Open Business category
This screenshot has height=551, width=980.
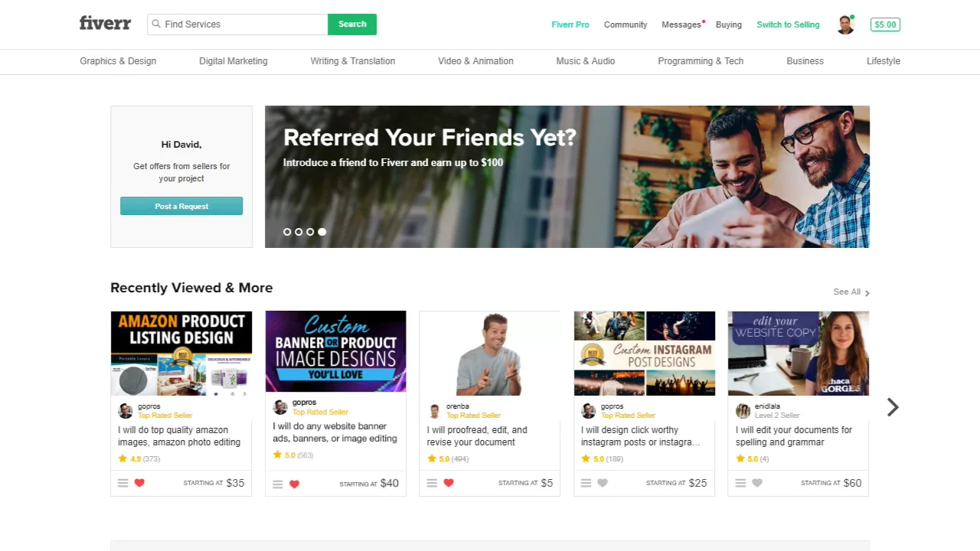pyautogui.click(x=805, y=61)
